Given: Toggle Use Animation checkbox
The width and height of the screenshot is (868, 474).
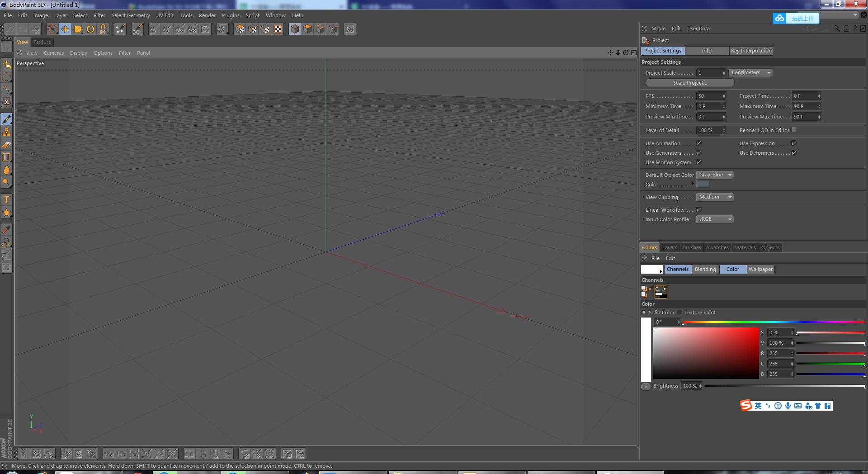Looking at the screenshot, I should click(x=698, y=143).
